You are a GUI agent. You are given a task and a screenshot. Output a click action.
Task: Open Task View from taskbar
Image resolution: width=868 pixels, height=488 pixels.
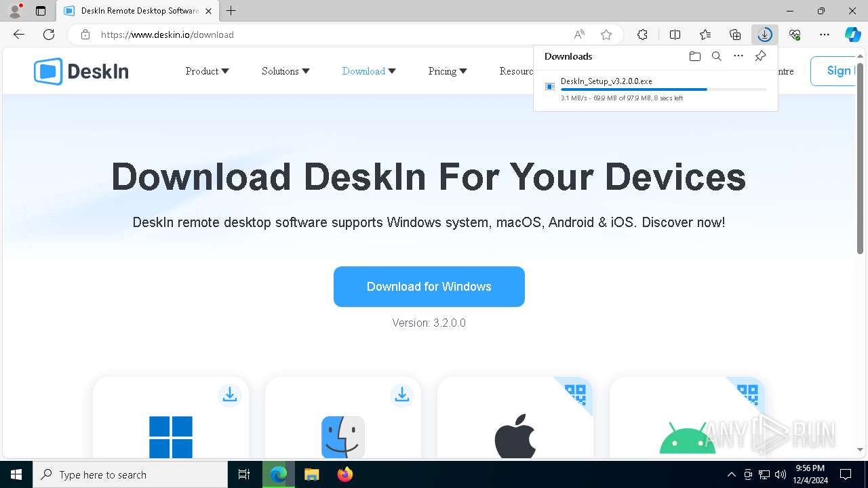244,474
